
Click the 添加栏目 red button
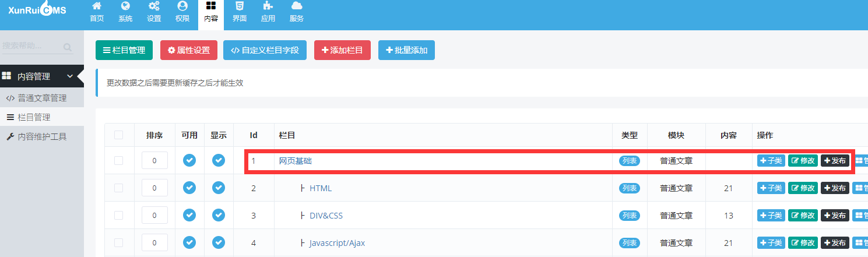pyautogui.click(x=342, y=50)
